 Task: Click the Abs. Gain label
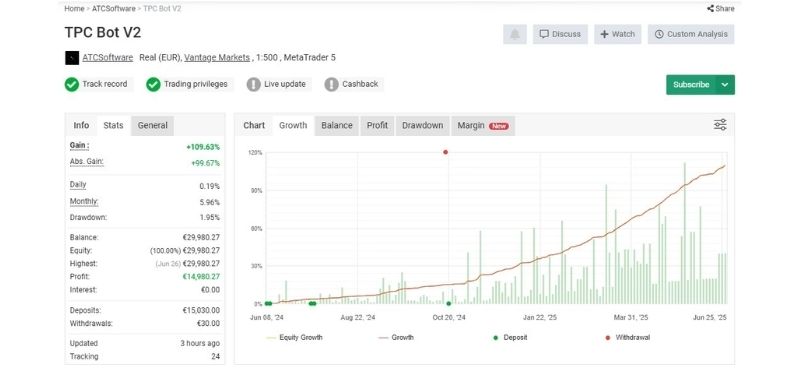87,162
